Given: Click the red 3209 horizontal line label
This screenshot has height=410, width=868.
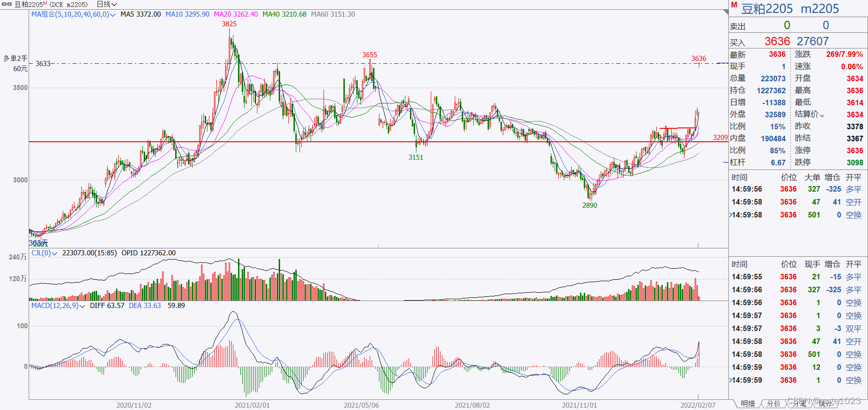Looking at the screenshot, I should 720,138.
